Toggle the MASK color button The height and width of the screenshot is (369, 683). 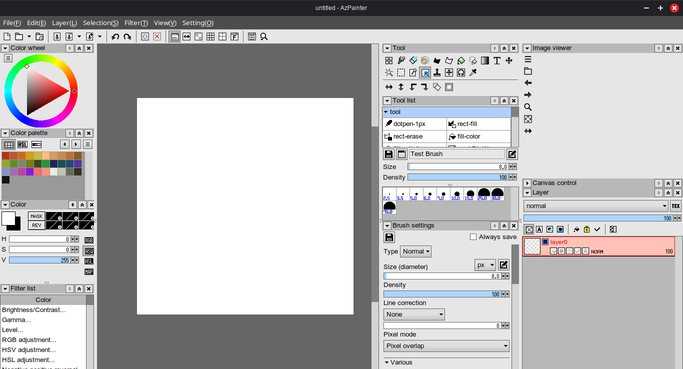click(36, 216)
